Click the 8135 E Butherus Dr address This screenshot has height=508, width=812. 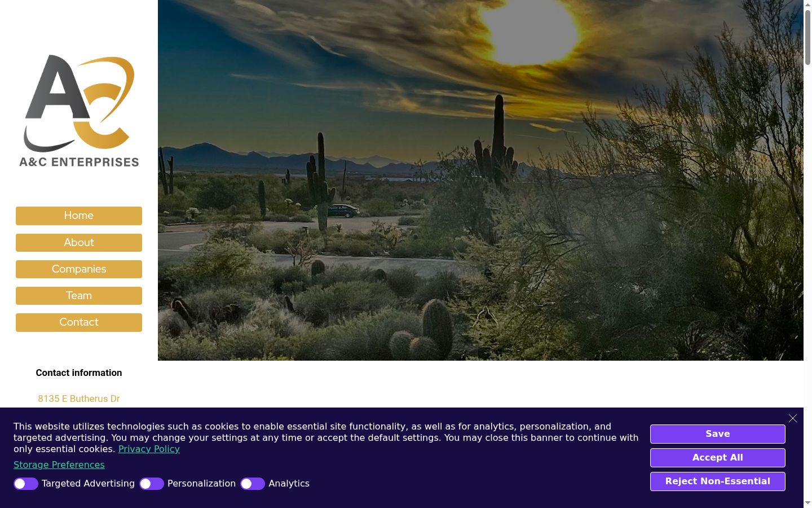[x=79, y=398]
